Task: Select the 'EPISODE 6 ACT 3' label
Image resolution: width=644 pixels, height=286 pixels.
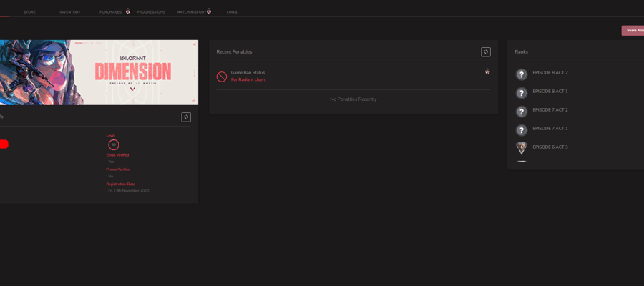Action: [550, 147]
